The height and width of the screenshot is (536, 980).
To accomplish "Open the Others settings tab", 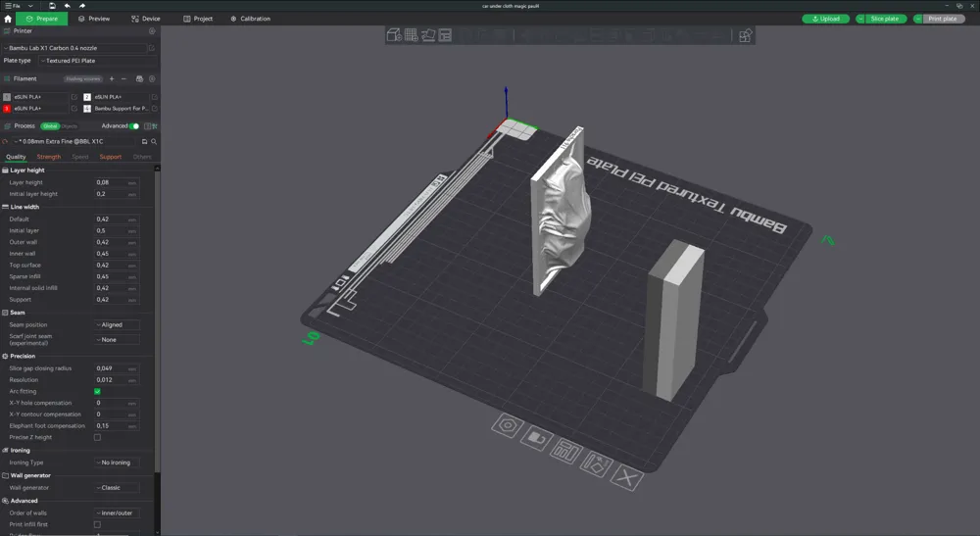I will click(x=142, y=157).
